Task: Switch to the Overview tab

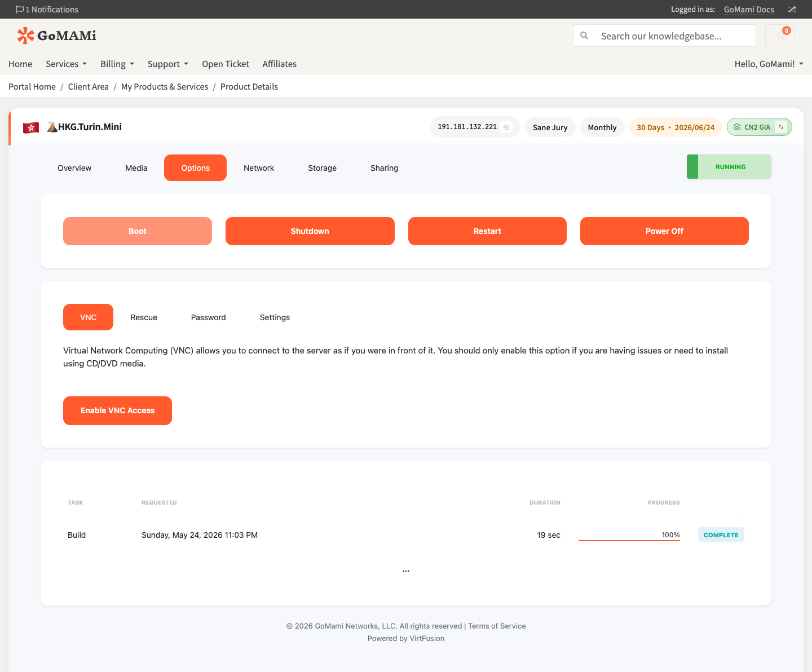Action: (x=74, y=168)
